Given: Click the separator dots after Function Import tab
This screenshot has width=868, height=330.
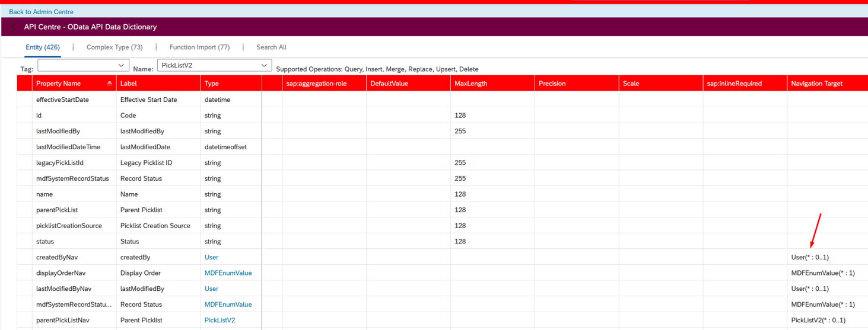Looking at the screenshot, I should coord(243,47).
